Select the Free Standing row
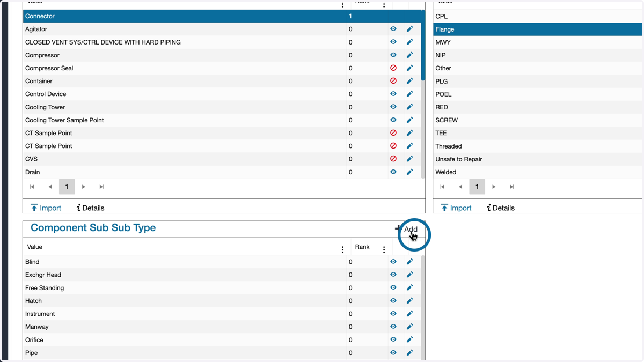The width and height of the screenshot is (644, 362). [x=222, y=288]
